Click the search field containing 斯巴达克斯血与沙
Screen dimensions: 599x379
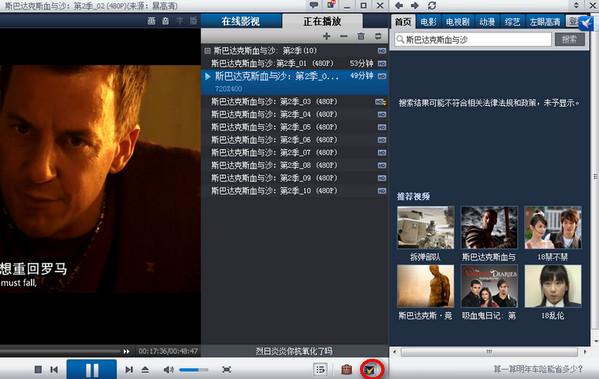tap(473, 39)
